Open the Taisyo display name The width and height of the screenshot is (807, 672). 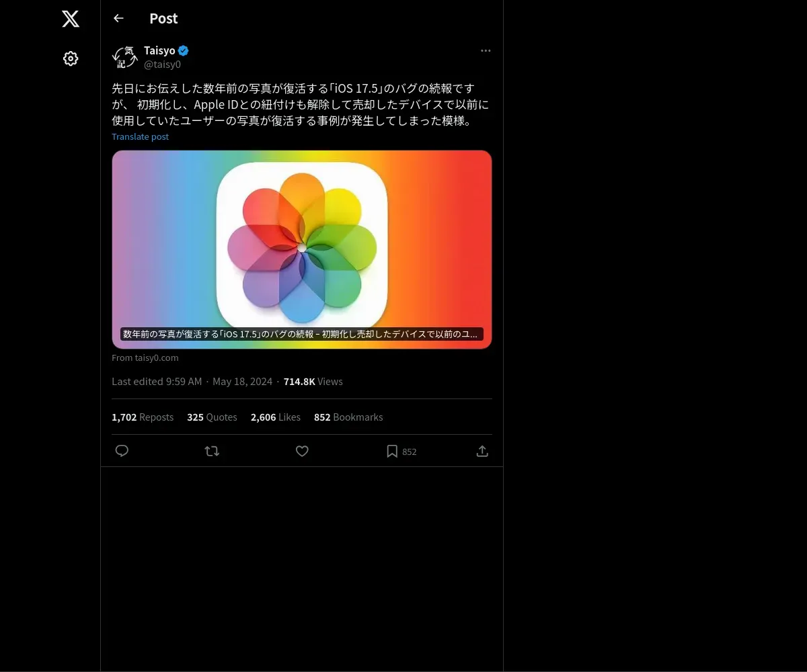coord(159,50)
